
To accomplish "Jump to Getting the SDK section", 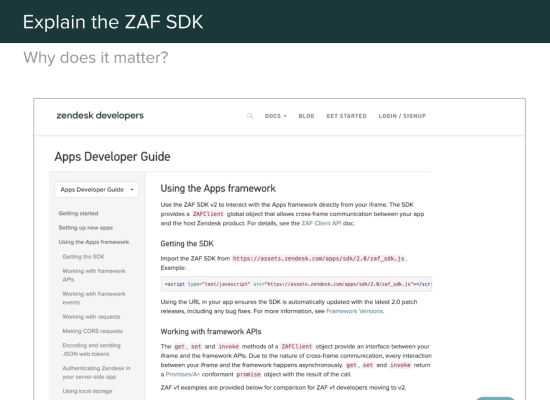I will pyautogui.click(x=83, y=257).
